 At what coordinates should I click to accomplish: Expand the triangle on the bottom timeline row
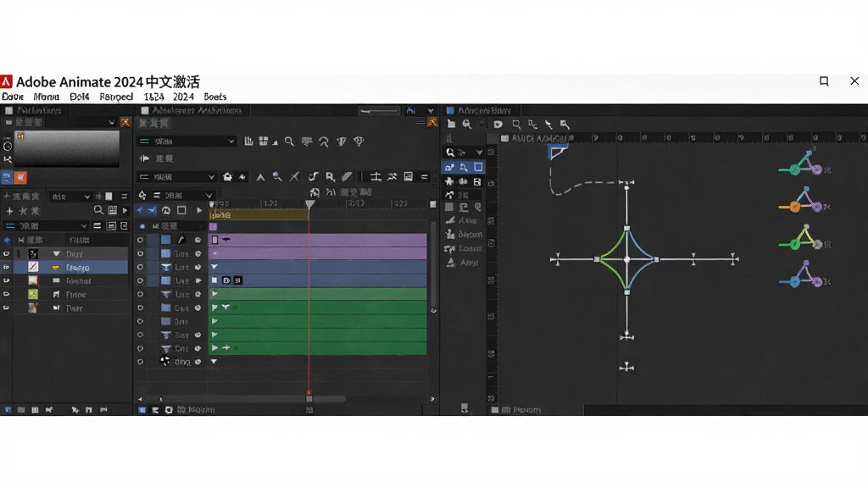[214, 362]
